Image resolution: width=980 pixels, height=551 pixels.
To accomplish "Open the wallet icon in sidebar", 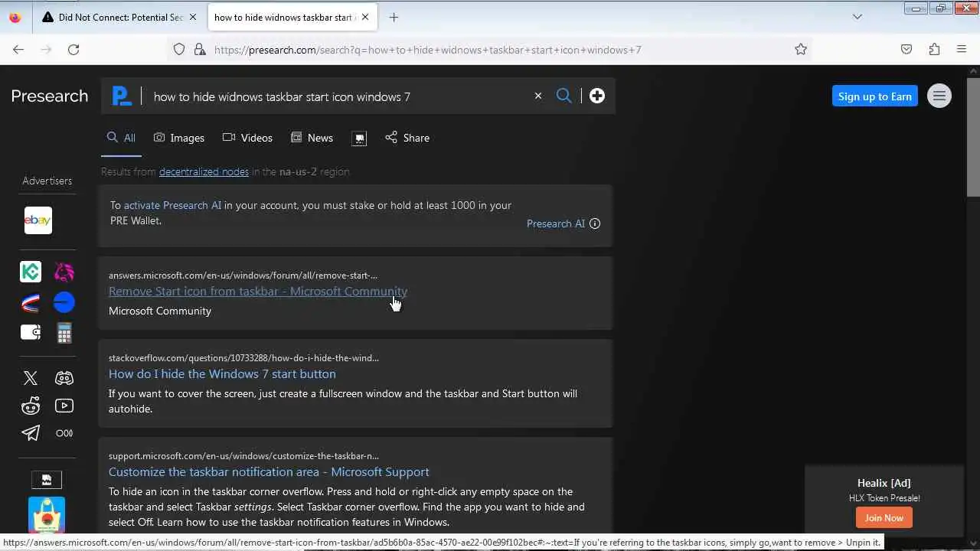I will [x=31, y=333].
